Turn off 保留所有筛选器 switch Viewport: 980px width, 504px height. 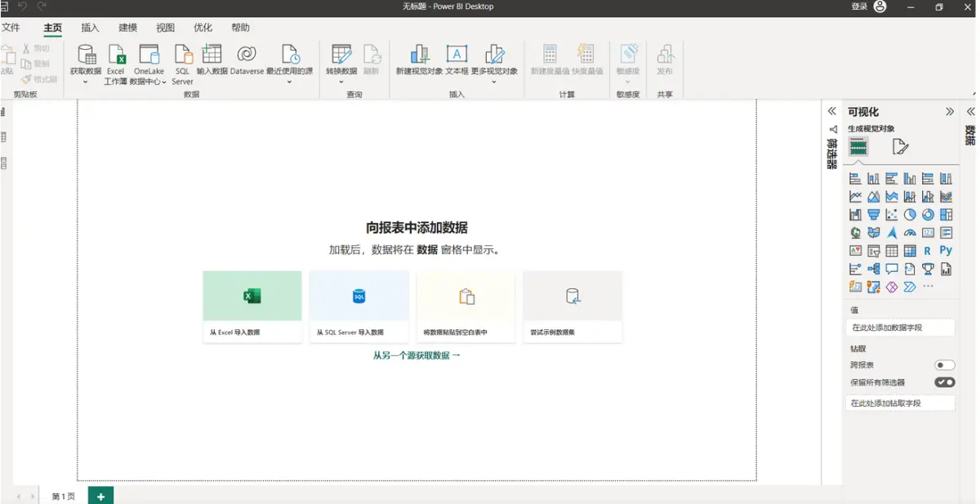point(944,382)
